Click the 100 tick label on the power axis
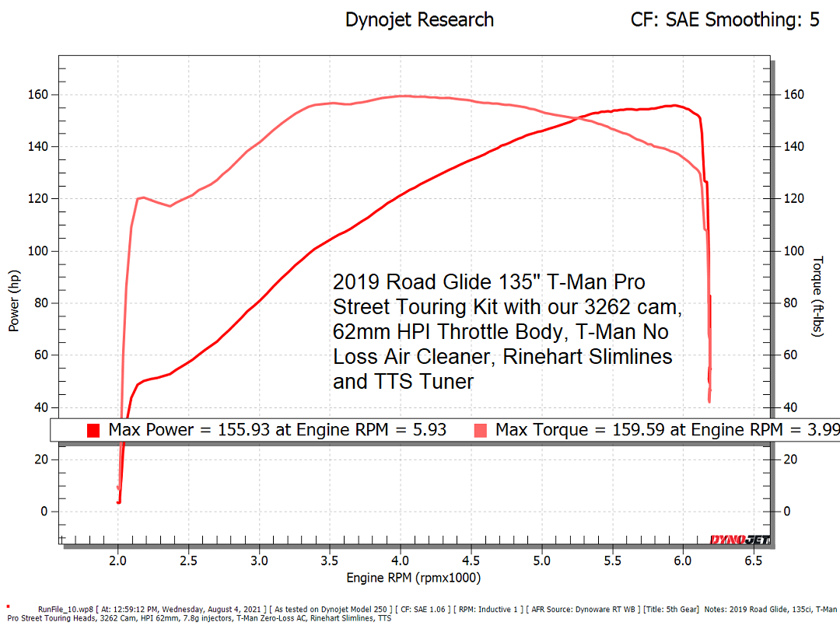This screenshot has height=629, width=840. click(38, 251)
